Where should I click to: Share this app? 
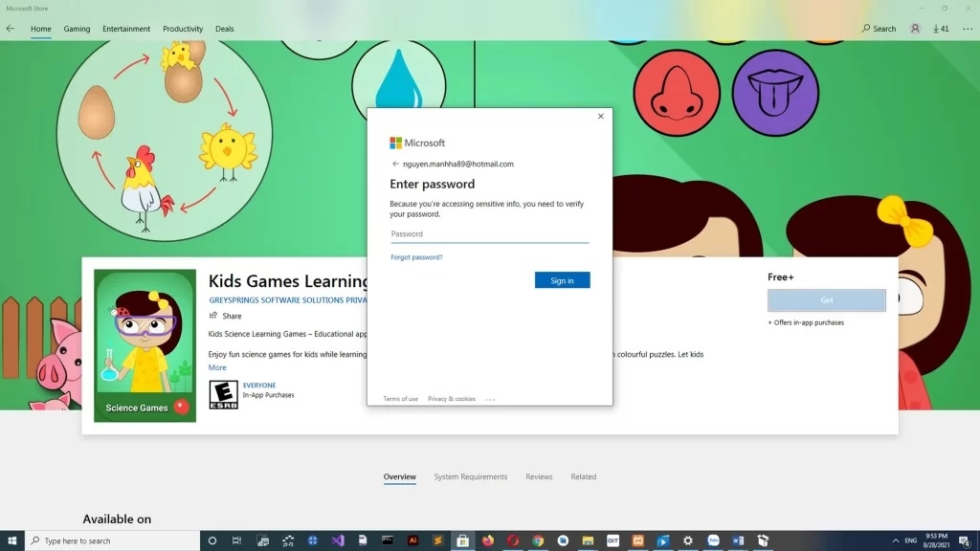point(225,316)
